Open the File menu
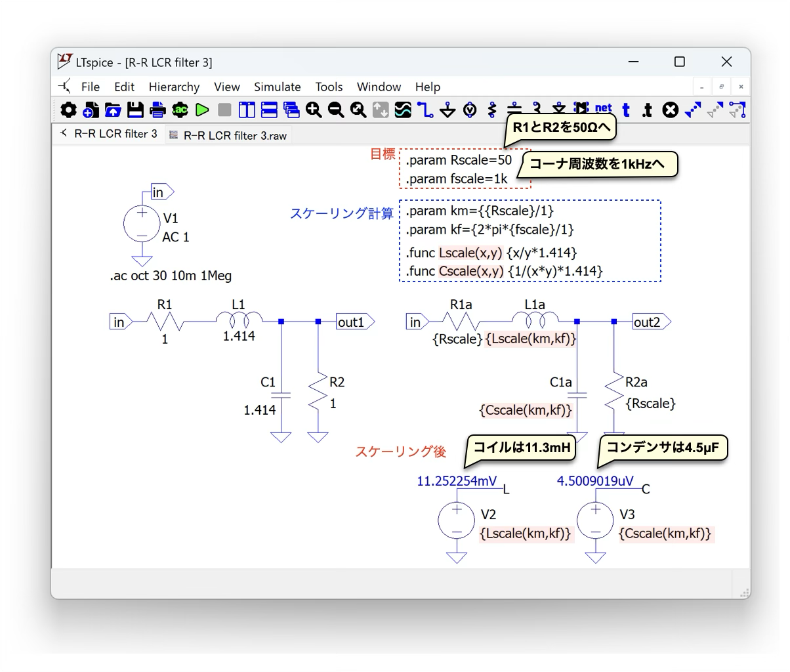 point(91,87)
